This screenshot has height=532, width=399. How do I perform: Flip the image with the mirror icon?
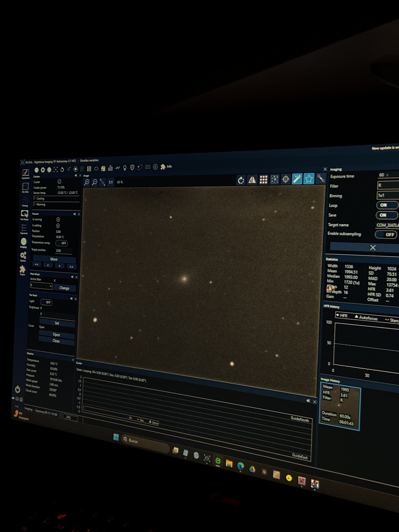click(252, 180)
